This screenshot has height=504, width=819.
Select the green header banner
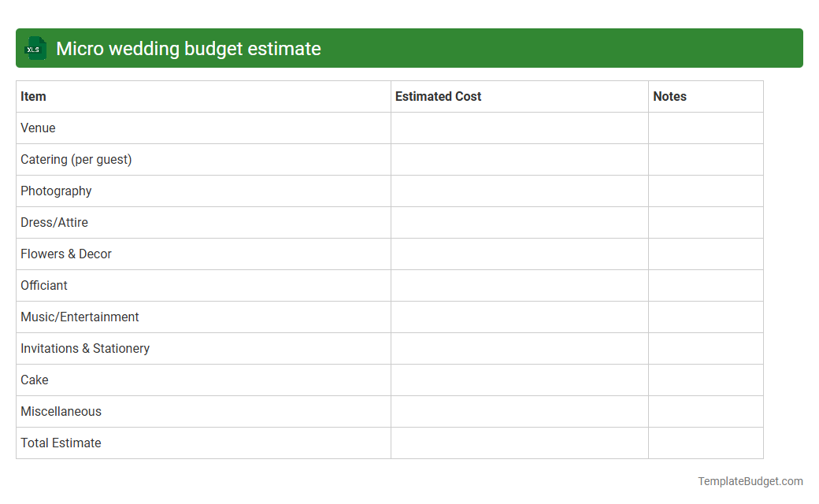click(409, 48)
